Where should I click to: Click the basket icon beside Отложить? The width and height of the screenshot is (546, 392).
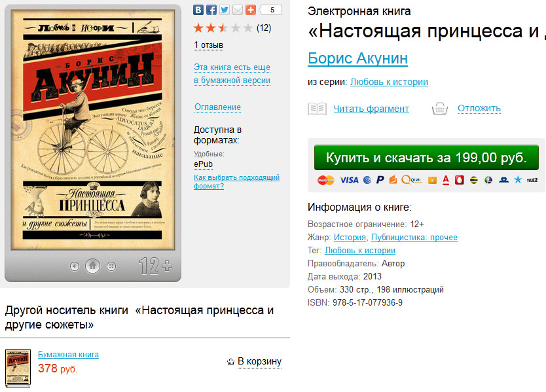[440, 109]
